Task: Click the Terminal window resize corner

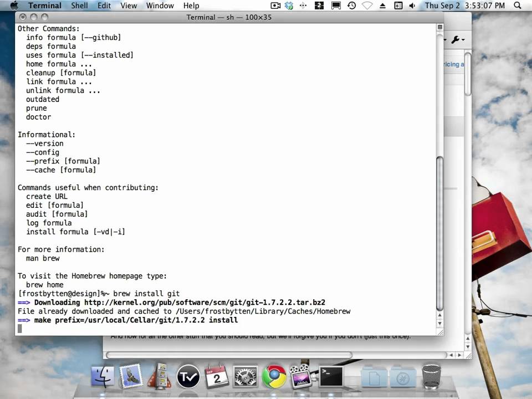Action: click(440, 332)
